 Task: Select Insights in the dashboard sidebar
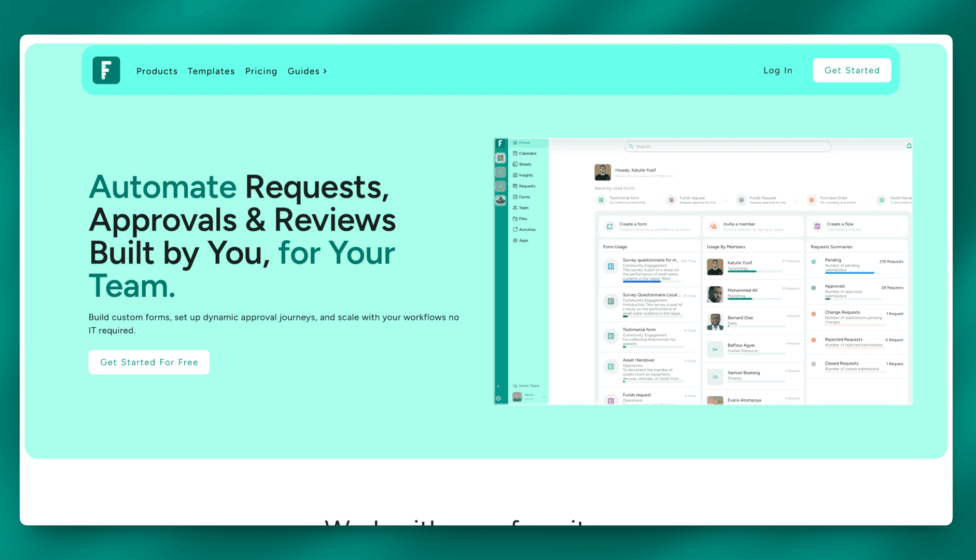tap(525, 175)
